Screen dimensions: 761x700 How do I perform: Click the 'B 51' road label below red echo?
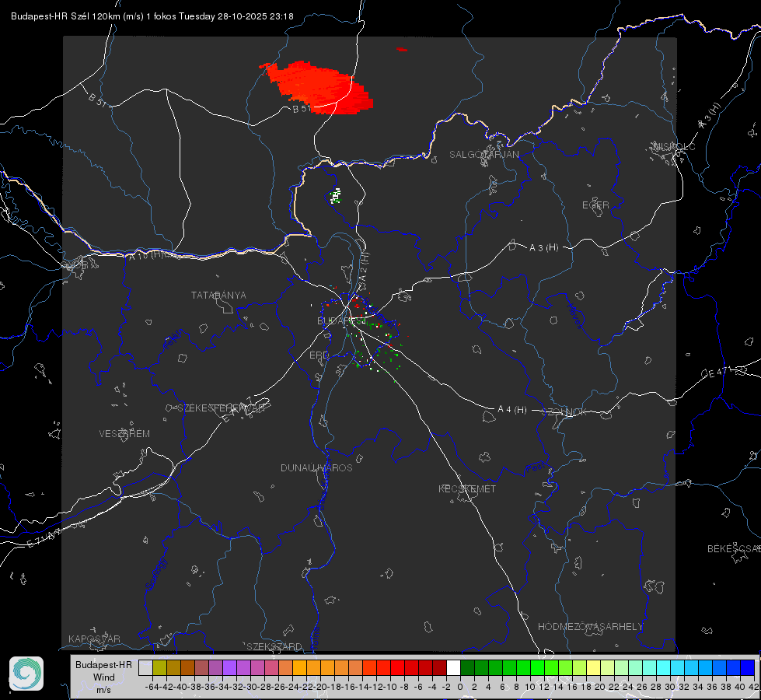302,109
